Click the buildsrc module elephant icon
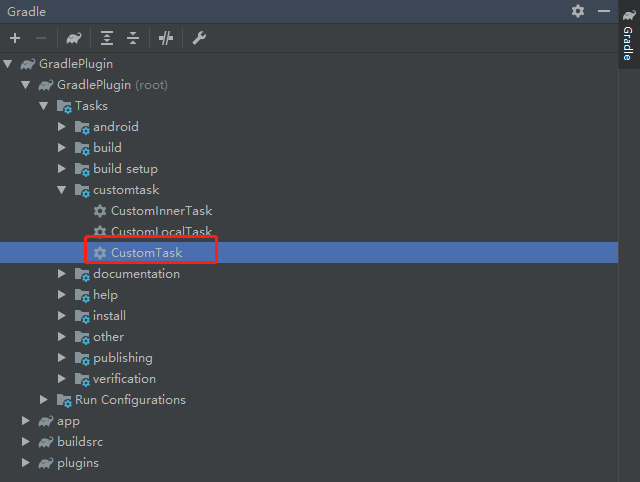This screenshot has width=640, height=482. 46,442
